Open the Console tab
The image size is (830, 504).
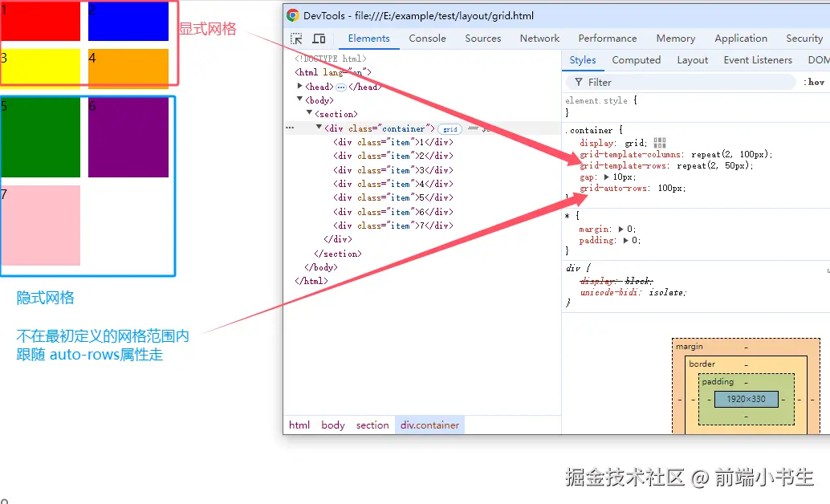coord(427,39)
